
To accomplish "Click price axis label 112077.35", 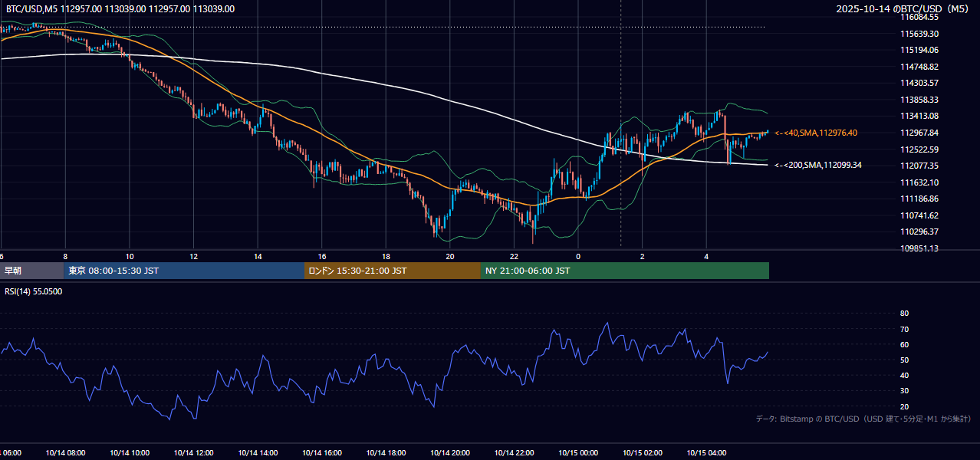I will coord(919,166).
